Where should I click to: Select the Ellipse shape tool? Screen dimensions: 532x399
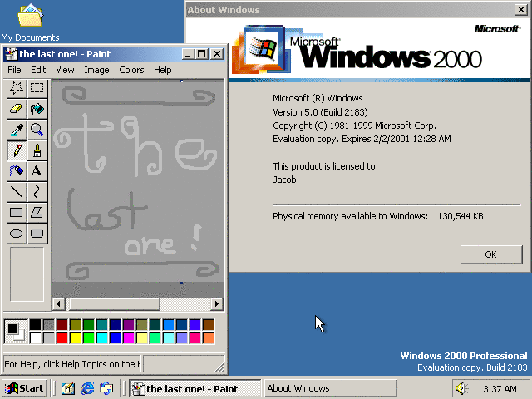pos(17,234)
